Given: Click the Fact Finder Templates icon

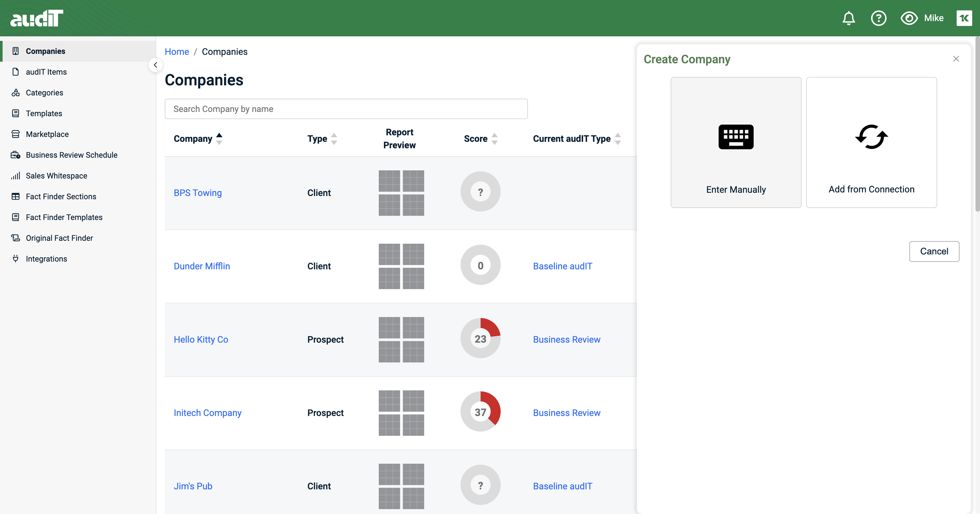Looking at the screenshot, I should click(16, 217).
